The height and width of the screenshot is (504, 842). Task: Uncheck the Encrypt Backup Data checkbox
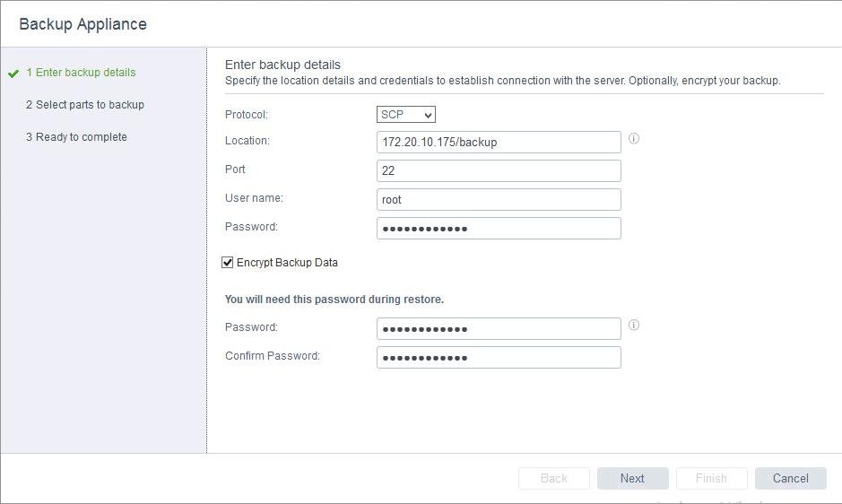[x=228, y=263]
